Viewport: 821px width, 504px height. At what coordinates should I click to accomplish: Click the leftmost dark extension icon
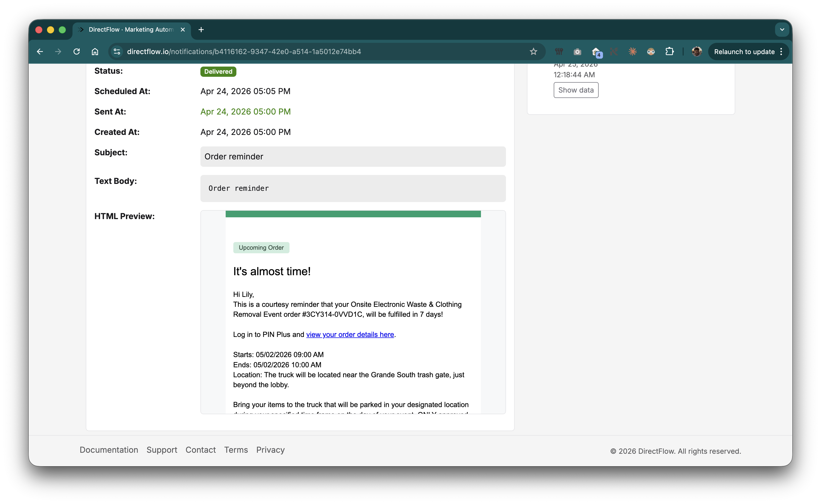[559, 52]
